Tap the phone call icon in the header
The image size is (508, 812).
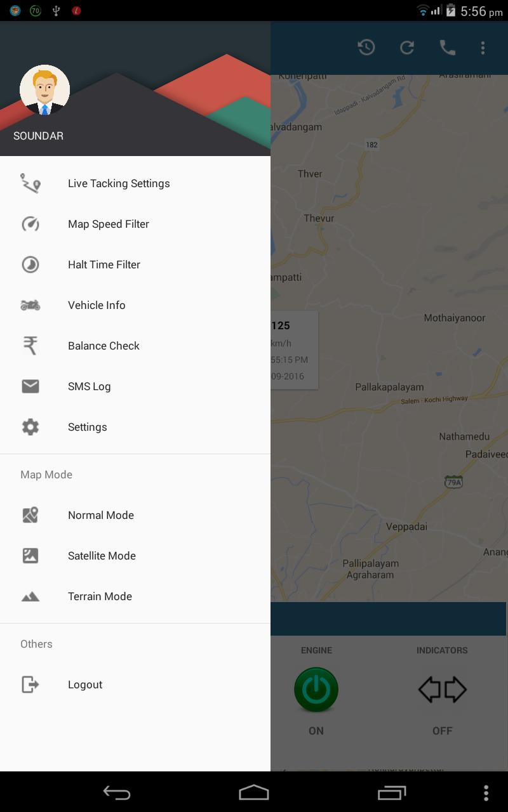[x=448, y=48]
